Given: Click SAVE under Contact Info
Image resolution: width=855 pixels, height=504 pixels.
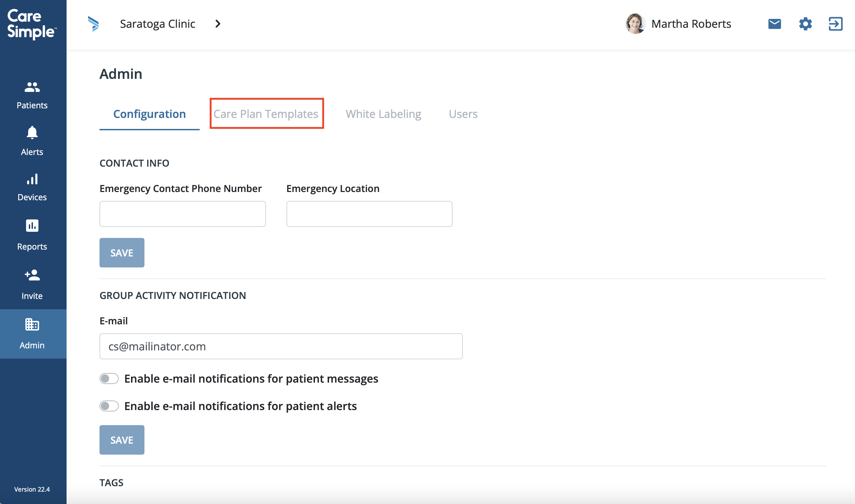Looking at the screenshot, I should (x=122, y=253).
